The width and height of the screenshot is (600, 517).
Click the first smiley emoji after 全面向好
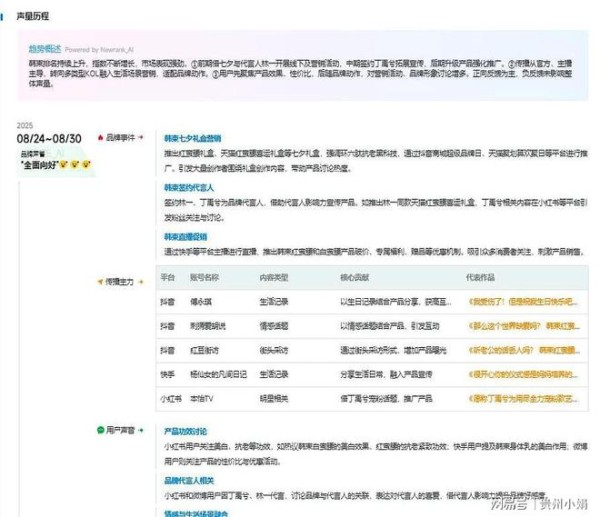(x=64, y=165)
